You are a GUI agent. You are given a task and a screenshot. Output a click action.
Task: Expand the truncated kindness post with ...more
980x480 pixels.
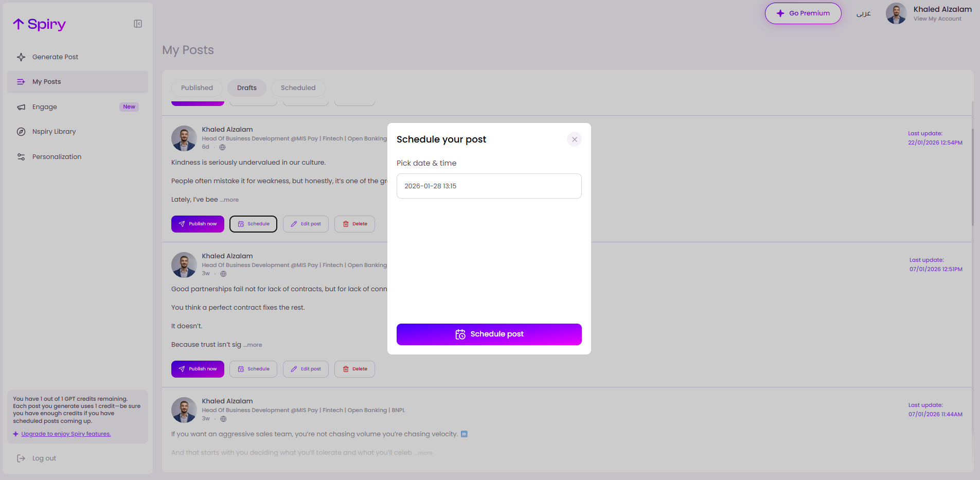(x=229, y=200)
